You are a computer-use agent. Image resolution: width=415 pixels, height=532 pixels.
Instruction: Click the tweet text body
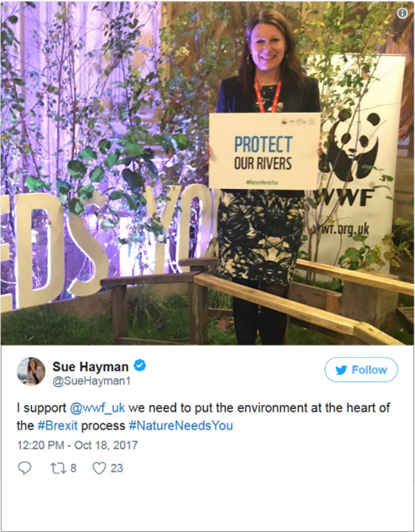[x=203, y=417]
